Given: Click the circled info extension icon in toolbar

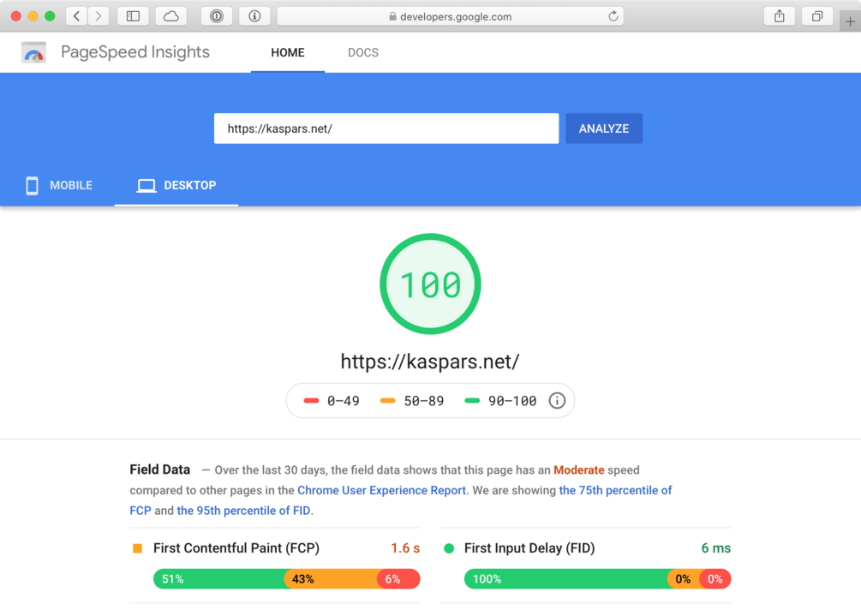Looking at the screenshot, I should click(254, 16).
